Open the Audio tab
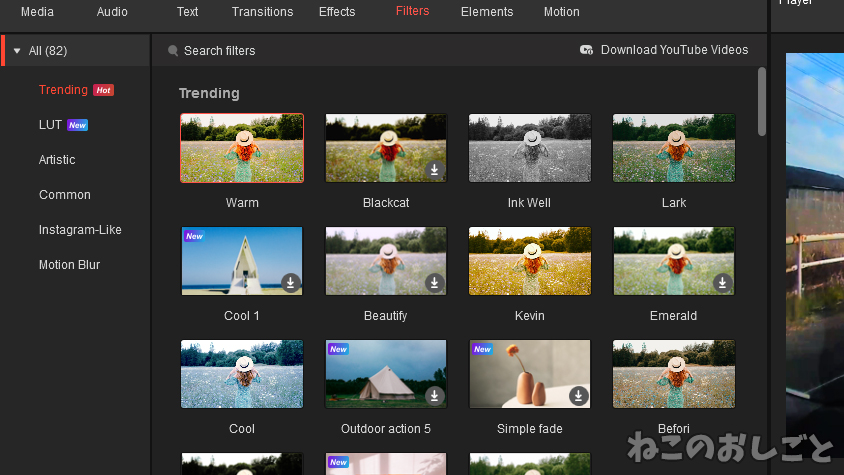Image resolution: width=844 pixels, height=475 pixels. [112, 12]
